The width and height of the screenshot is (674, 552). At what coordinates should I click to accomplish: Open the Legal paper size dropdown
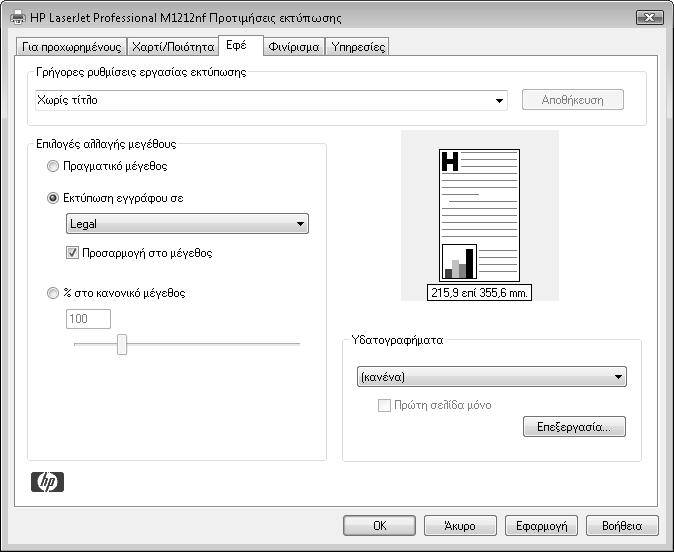click(x=187, y=224)
